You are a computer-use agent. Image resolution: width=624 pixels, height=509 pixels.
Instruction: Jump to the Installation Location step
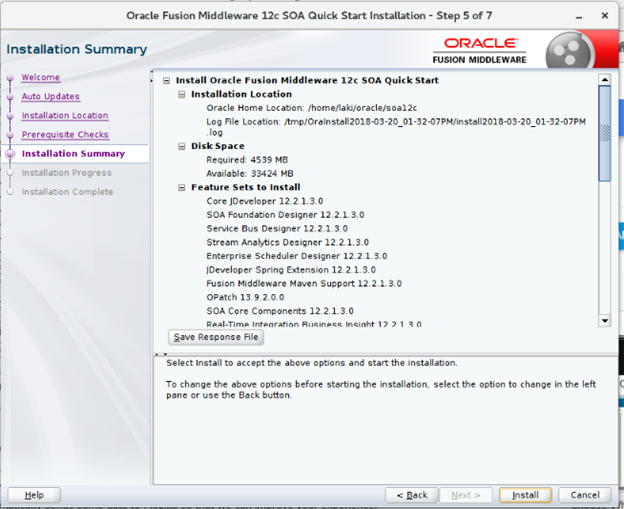65,116
